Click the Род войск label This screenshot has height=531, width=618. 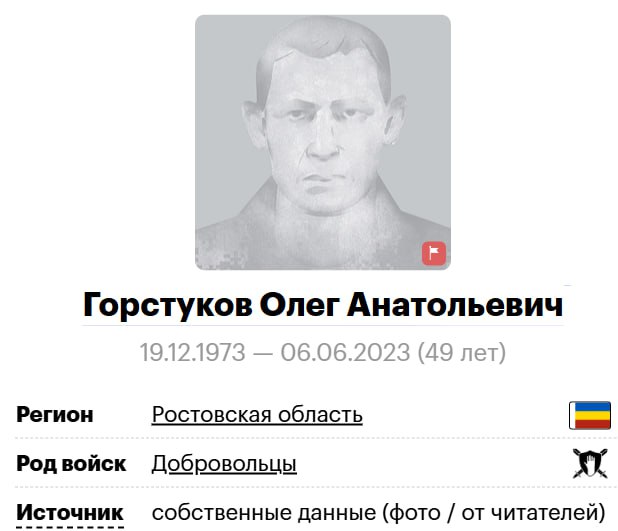pos(71,464)
